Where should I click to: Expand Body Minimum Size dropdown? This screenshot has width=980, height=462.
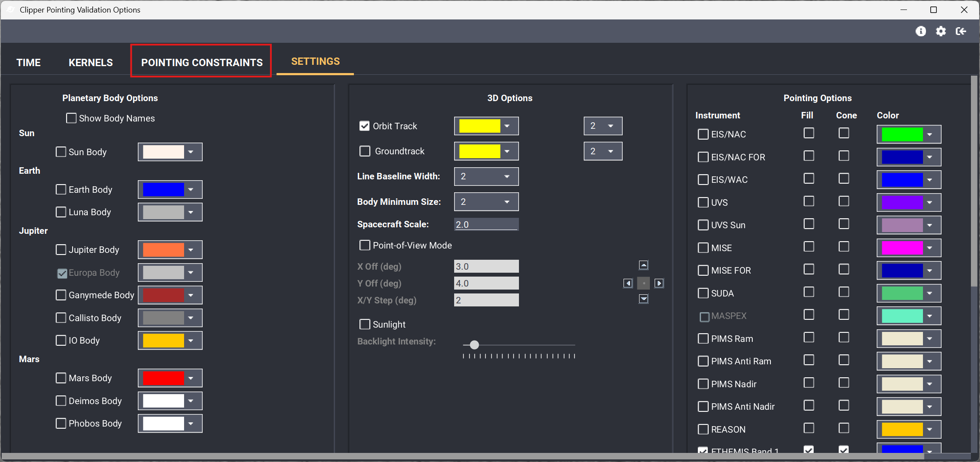486,201
